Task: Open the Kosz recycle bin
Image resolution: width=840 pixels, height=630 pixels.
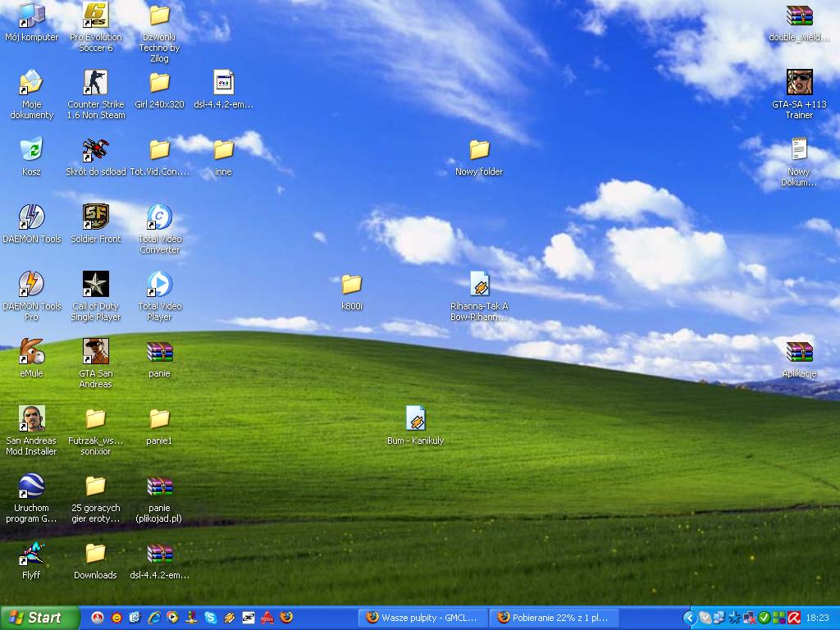Action: click(31, 150)
